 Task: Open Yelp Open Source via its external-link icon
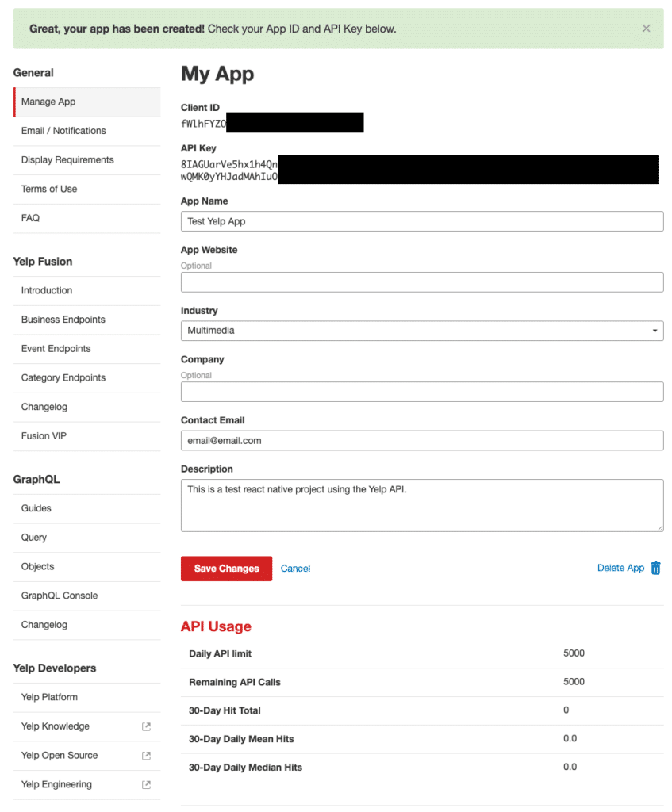tap(145, 756)
